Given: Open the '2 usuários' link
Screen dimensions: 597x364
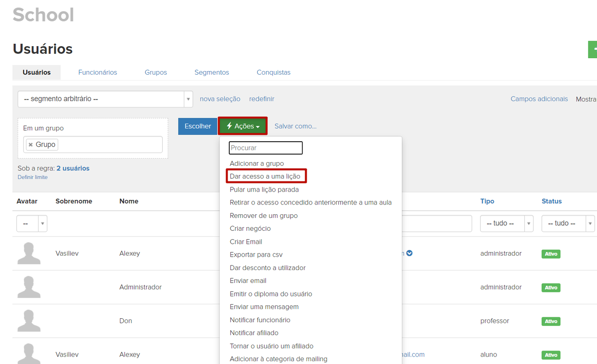Looking at the screenshot, I should 73,168.
